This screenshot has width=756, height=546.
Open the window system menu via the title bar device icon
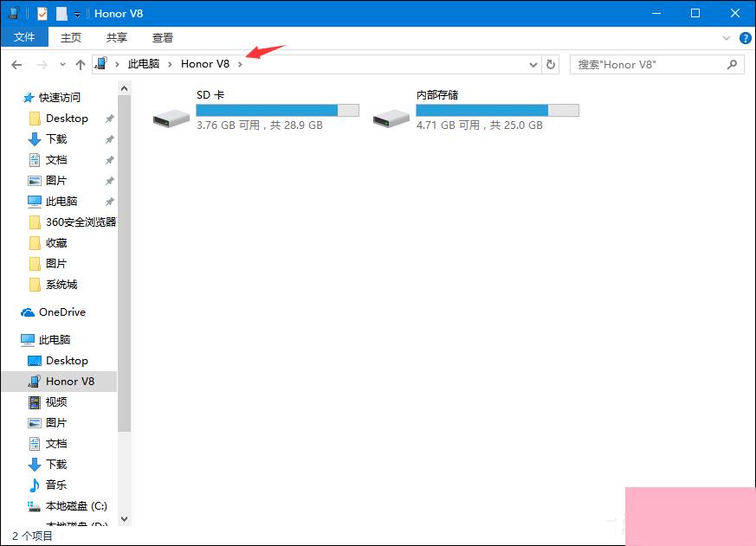[14, 13]
